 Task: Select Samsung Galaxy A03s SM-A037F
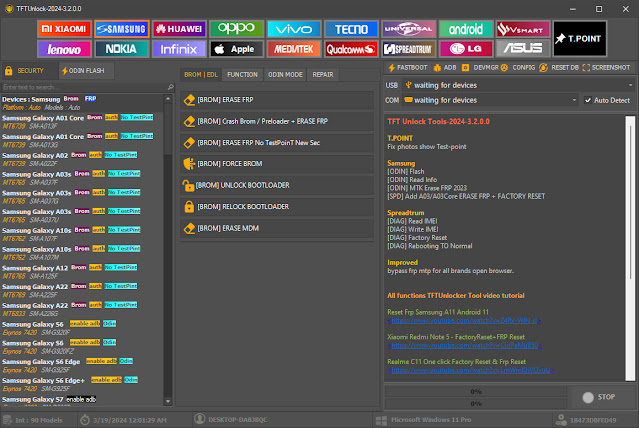tap(82, 178)
